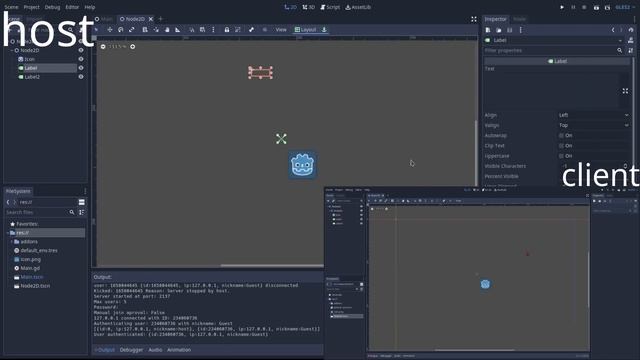This screenshot has width=640, height=360.
Task: Click the anchor preset icon beside Layout
Action: click(324, 29)
